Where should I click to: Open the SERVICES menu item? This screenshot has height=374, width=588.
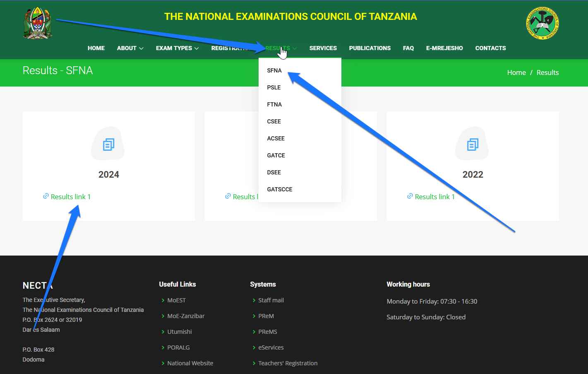click(x=323, y=48)
